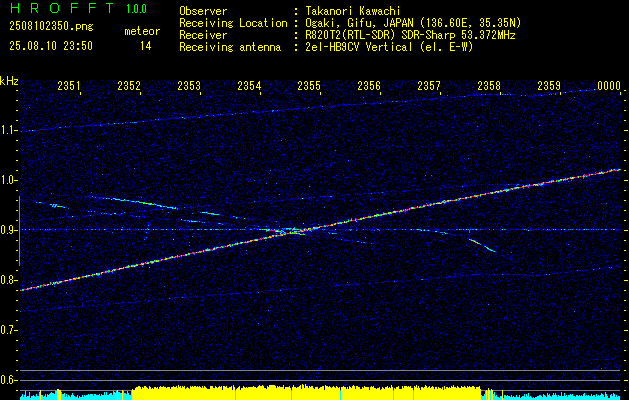Click the bright meteor echo near 2358
Image resolution: width=629 pixels, height=400 pixels.
pyautogui.click(x=482, y=246)
